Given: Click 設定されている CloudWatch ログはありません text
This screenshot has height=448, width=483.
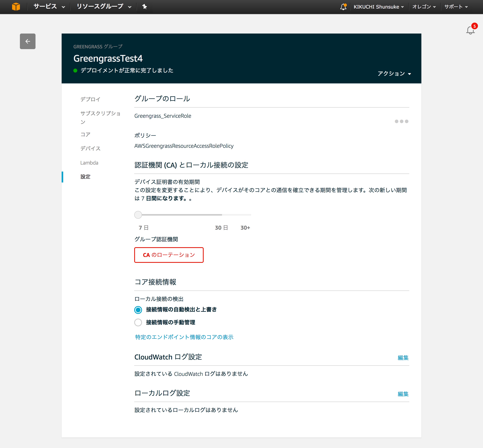Looking at the screenshot, I should 191,374.
